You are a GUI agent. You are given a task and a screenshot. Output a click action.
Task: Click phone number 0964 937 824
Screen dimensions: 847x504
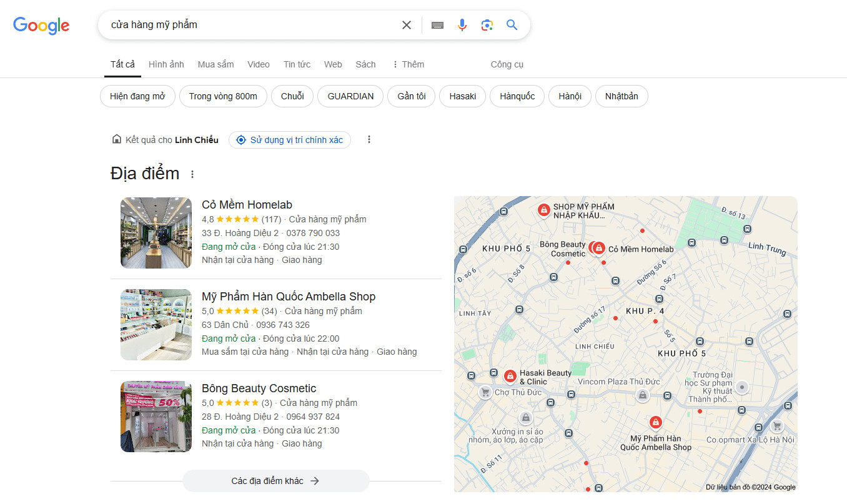313,417
